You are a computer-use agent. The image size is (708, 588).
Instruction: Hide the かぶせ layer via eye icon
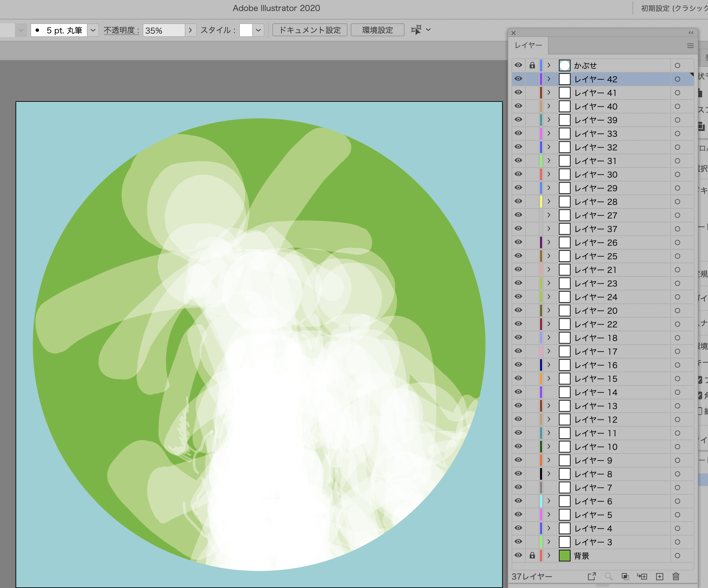click(x=519, y=65)
